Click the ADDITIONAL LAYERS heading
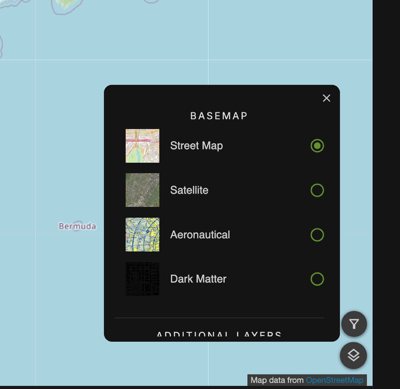This screenshot has height=389, width=400. point(219,334)
